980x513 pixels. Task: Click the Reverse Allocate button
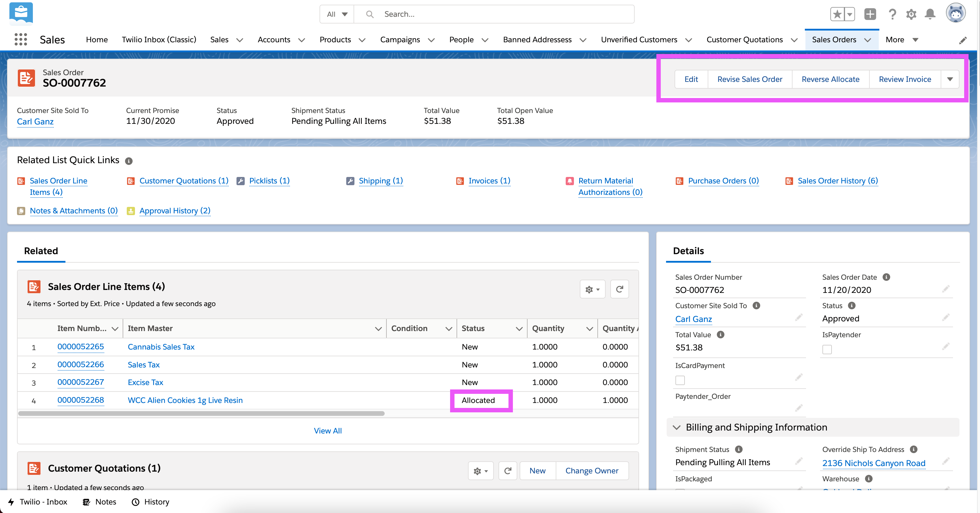[830, 79]
